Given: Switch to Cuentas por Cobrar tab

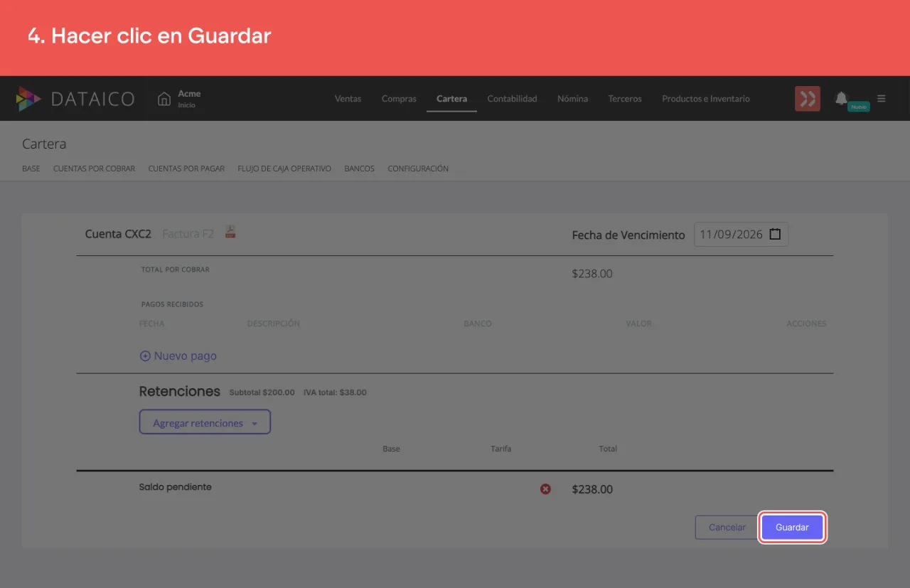Looking at the screenshot, I should [94, 169].
